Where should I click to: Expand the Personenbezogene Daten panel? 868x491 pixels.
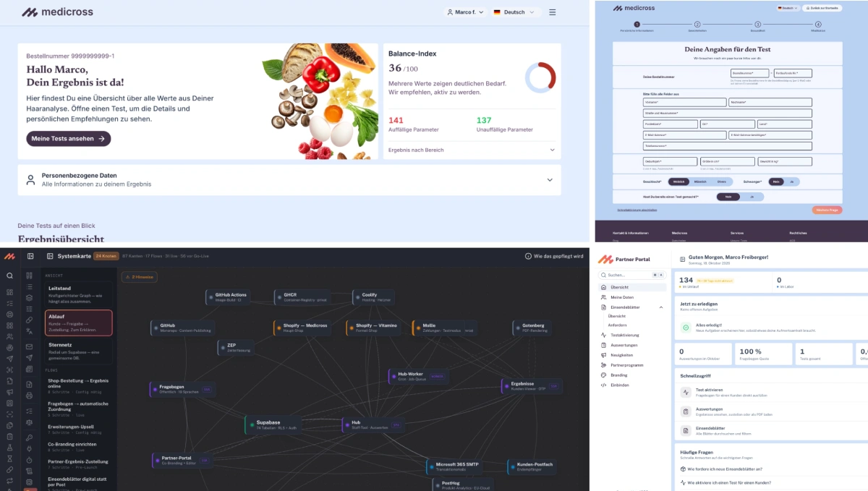(289, 180)
